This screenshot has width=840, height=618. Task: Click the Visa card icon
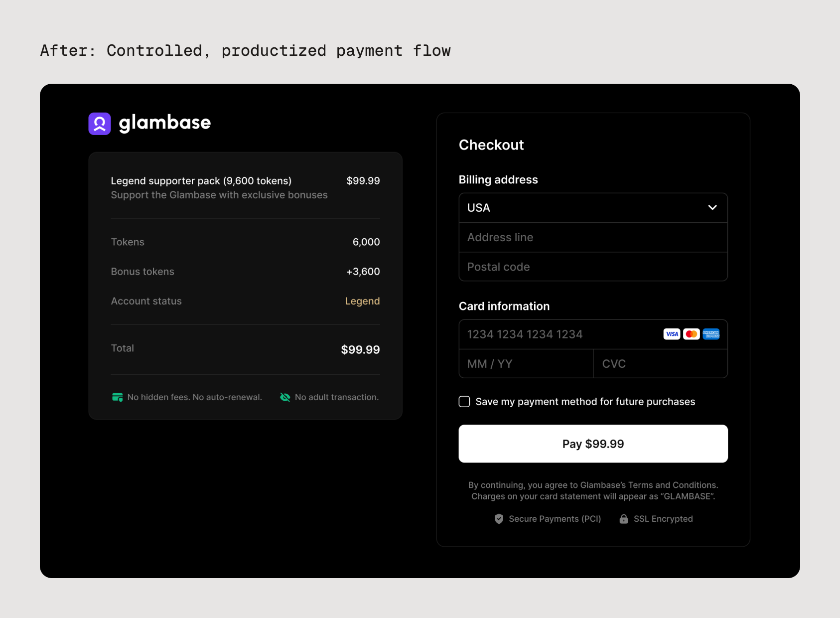pos(672,334)
